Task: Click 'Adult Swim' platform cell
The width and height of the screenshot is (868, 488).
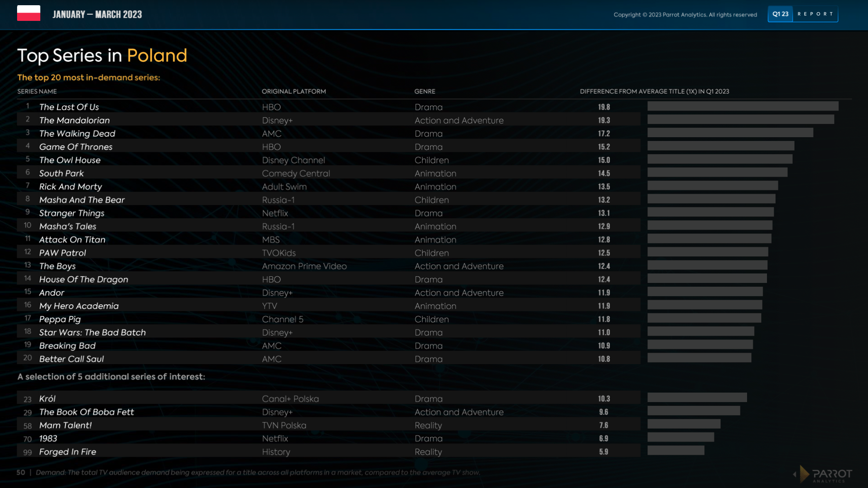Action: (x=285, y=187)
